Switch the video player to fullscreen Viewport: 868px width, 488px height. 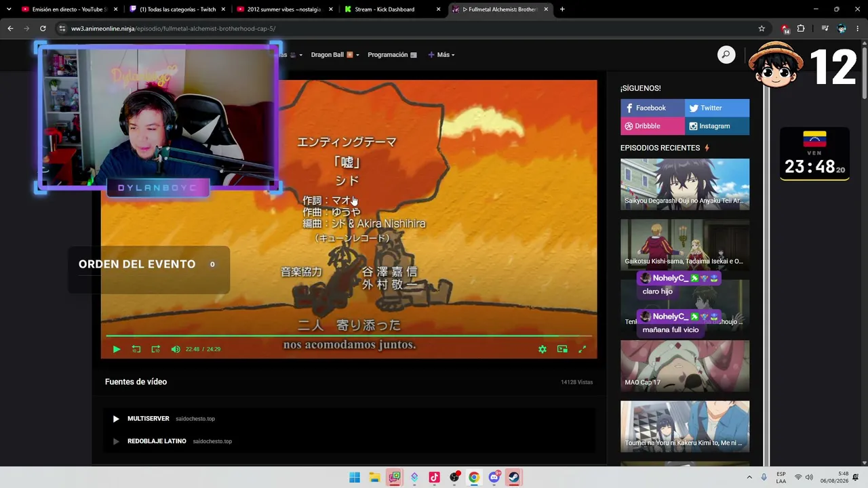coord(582,349)
